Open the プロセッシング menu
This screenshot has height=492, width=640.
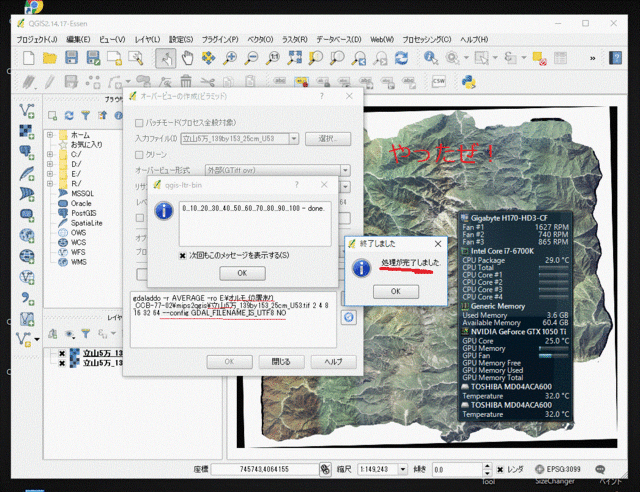coord(427,40)
